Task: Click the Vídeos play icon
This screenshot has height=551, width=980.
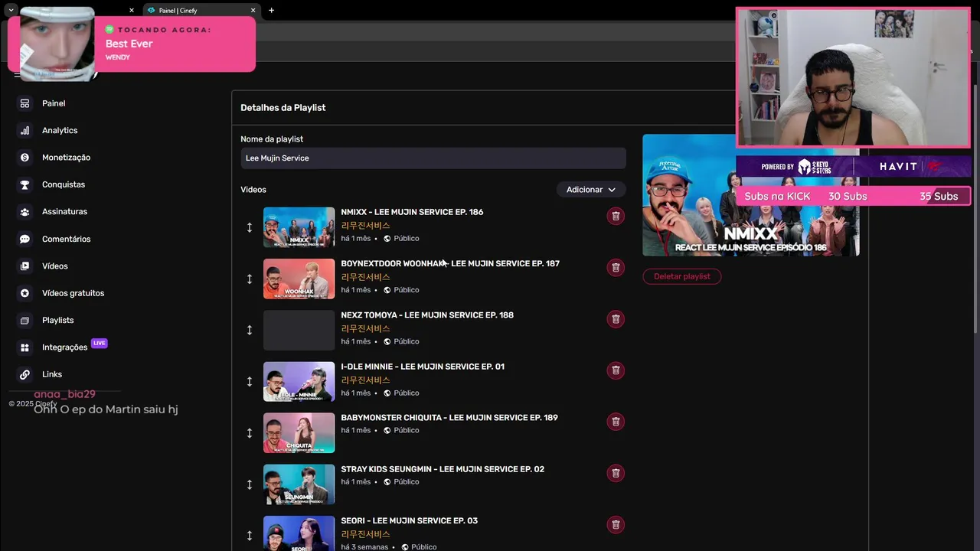Action: (24, 266)
